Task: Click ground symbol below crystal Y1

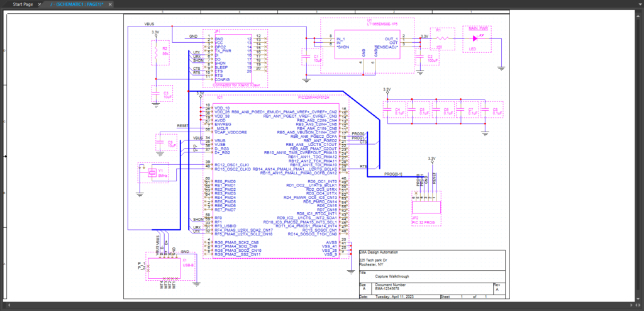Action: click(140, 194)
